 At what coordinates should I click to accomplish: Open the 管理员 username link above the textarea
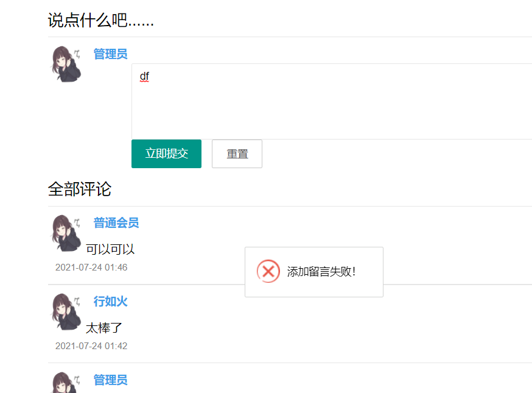[110, 54]
